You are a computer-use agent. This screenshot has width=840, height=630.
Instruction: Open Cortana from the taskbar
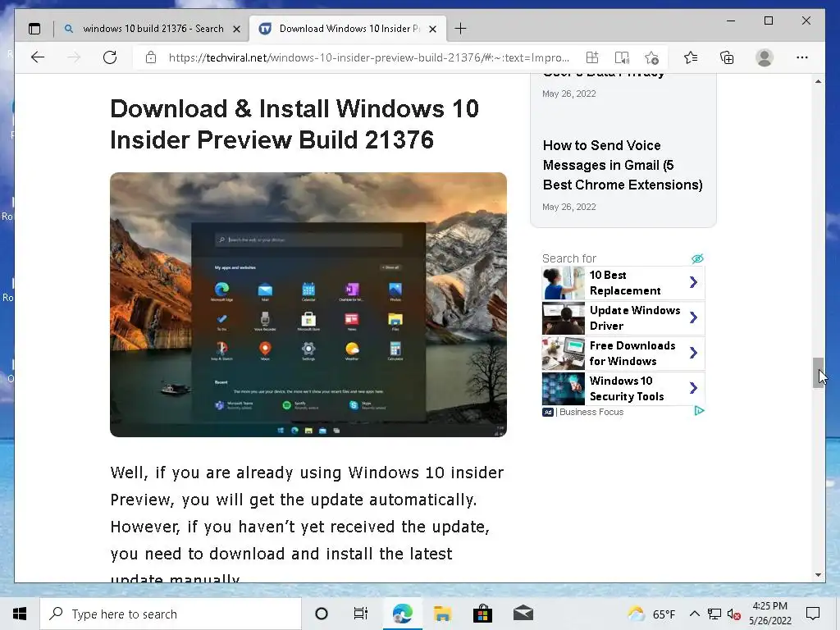tap(322, 614)
